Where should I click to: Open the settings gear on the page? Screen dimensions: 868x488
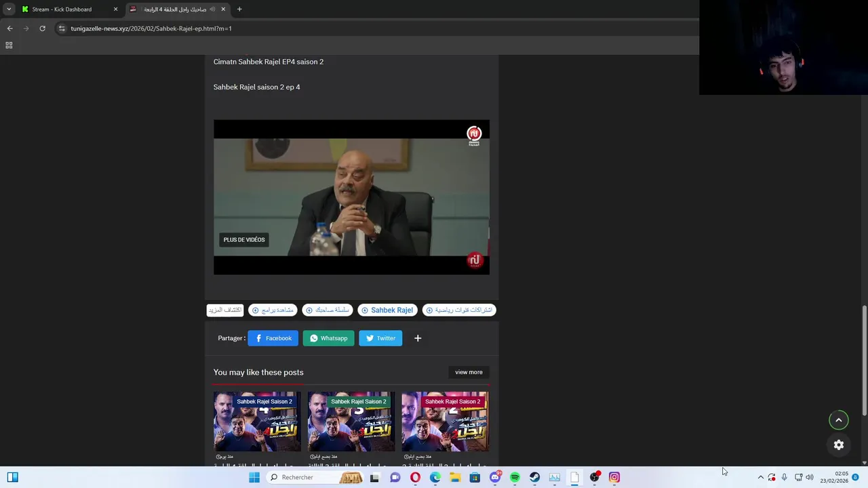tap(839, 445)
